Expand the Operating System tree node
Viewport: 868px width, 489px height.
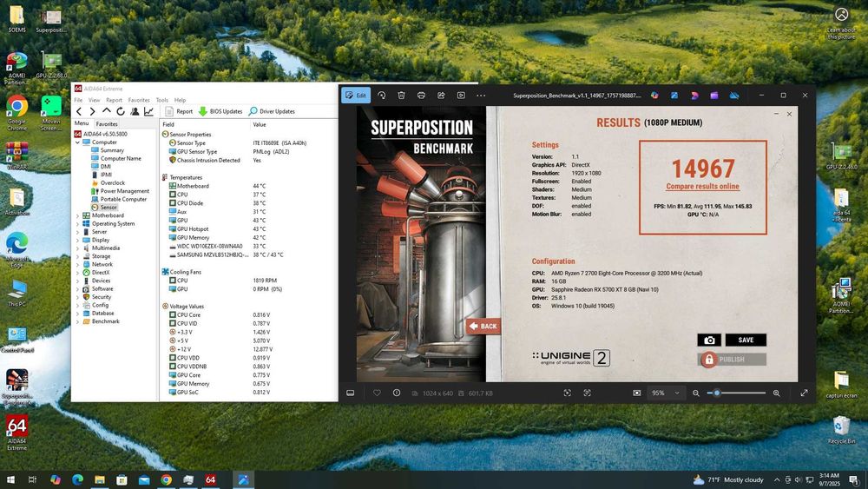[x=77, y=224]
